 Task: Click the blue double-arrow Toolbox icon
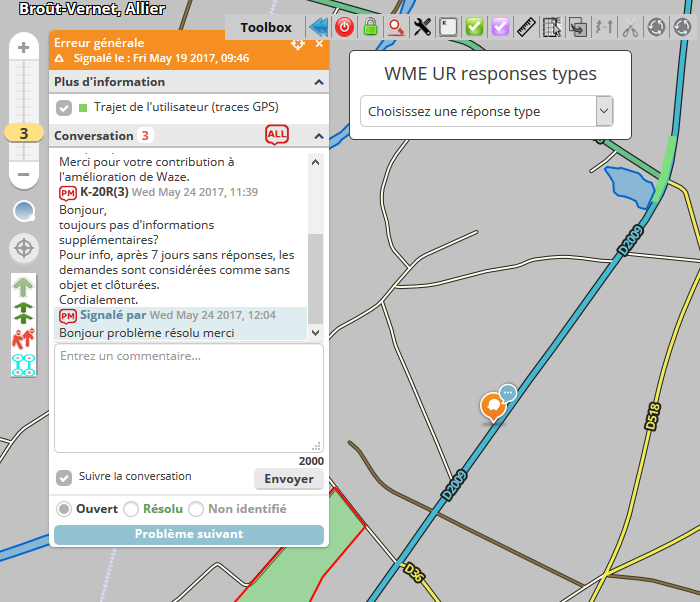click(x=319, y=27)
